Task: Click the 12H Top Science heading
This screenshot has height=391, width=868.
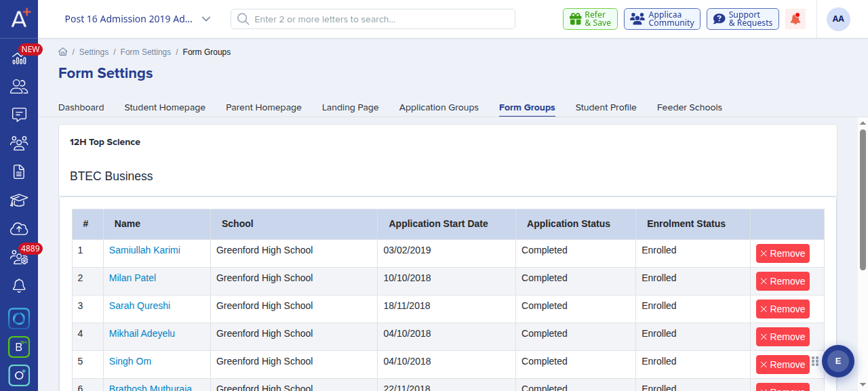Action: (x=105, y=142)
